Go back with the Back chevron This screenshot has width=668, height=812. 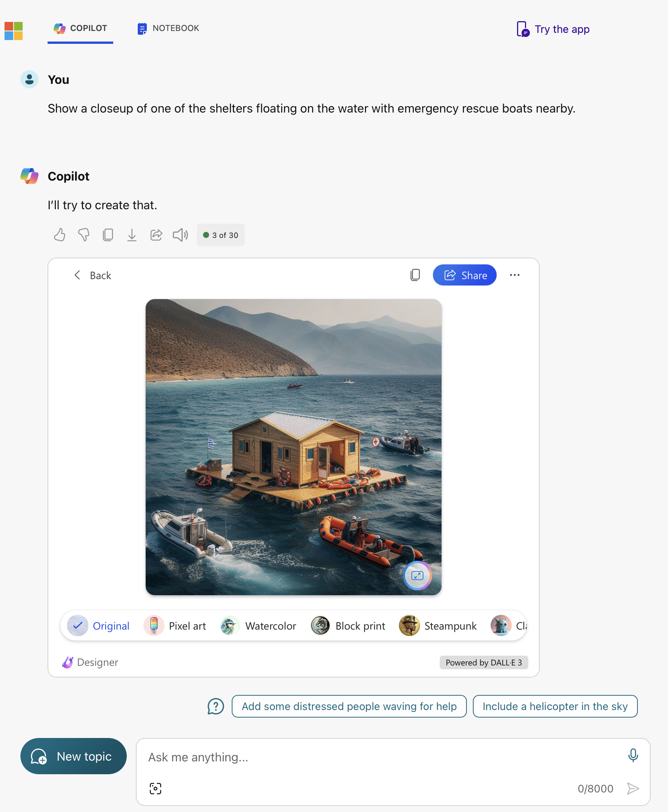pos(92,275)
